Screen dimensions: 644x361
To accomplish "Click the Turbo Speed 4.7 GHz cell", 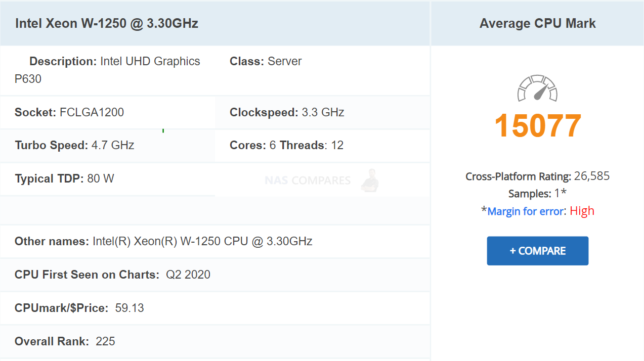I will click(x=108, y=146).
